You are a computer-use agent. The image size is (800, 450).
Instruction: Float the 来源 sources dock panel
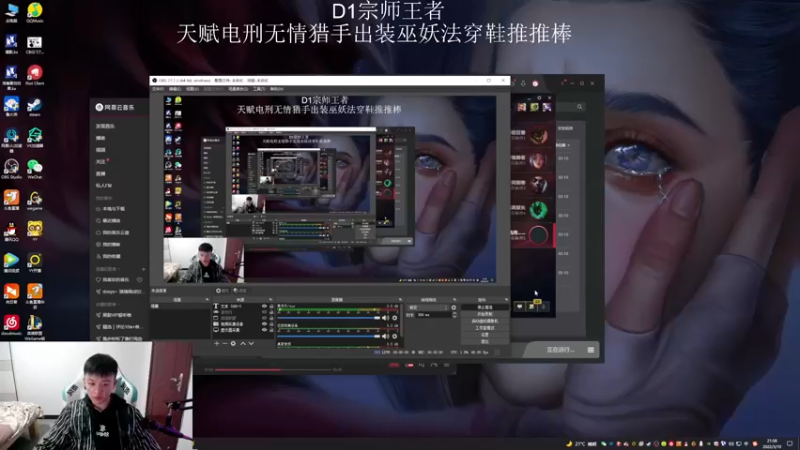(270, 299)
